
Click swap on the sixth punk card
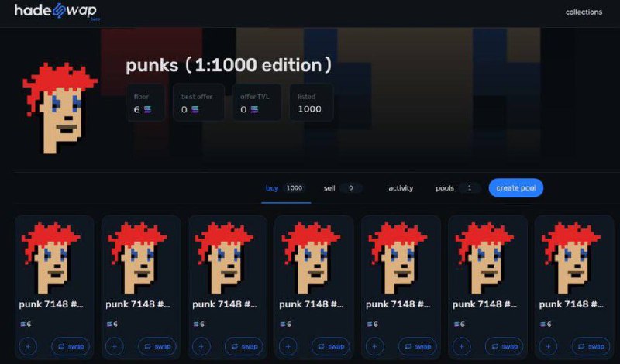505,347
